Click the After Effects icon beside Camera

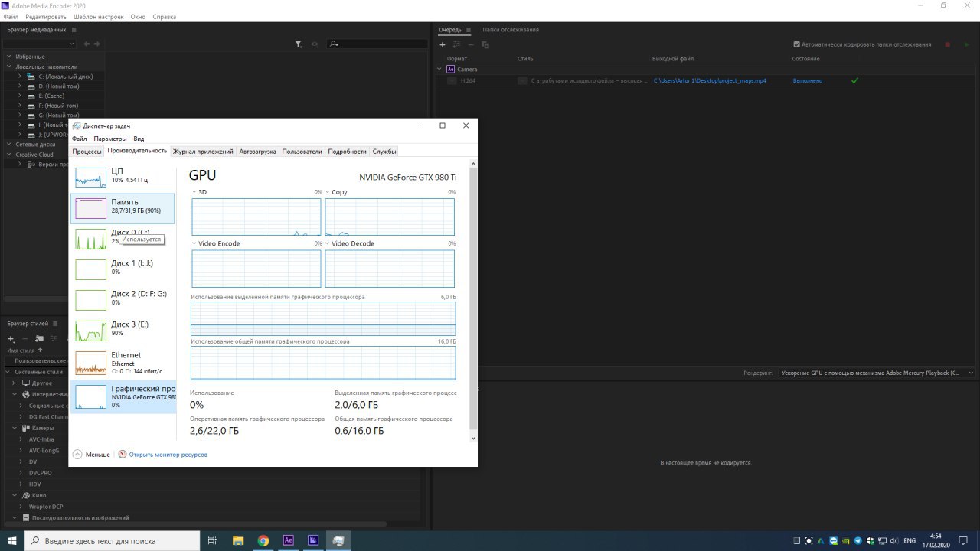tap(451, 69)
